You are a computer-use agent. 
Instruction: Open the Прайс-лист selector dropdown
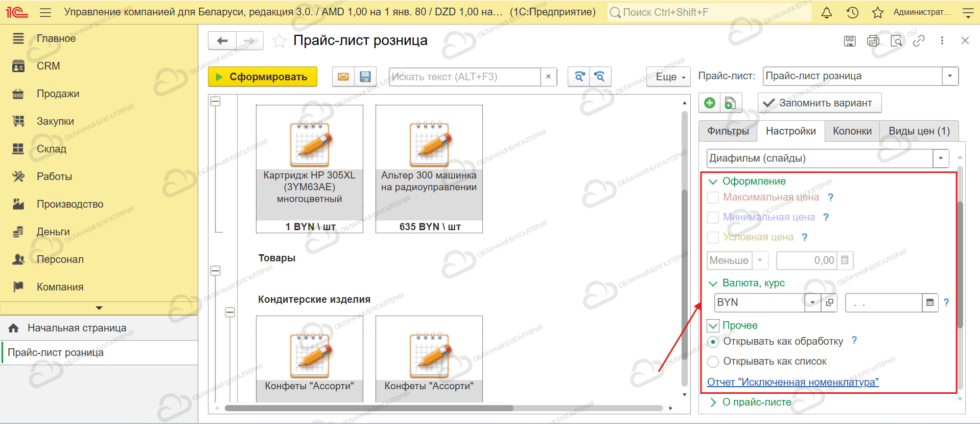pos(950,76)
